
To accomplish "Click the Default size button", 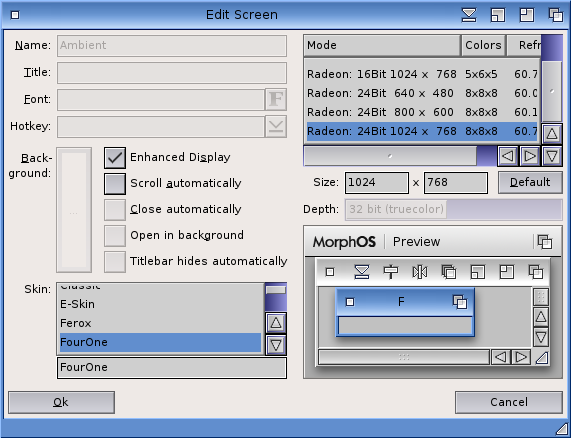I will point(530,182).
